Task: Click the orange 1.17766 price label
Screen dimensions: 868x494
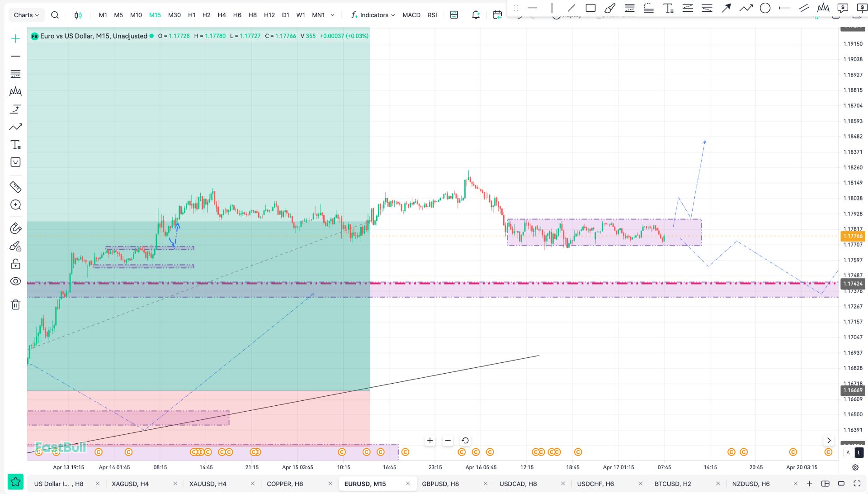Action: pyautogui.click(x=853, y=236)
